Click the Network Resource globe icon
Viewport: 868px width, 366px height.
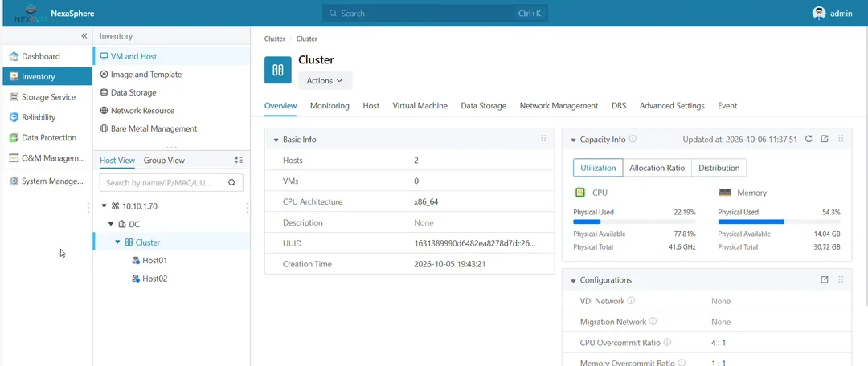[x=104, y=111]
